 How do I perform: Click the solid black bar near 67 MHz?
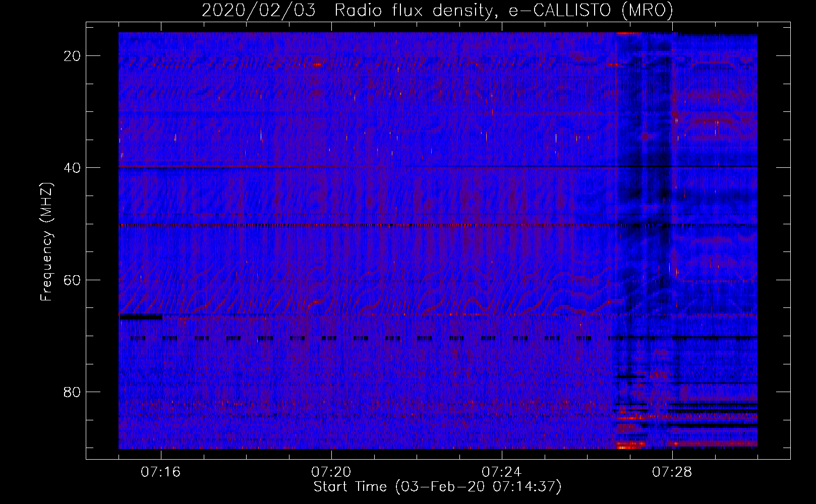pyautogui.click(x=140, y=317)
